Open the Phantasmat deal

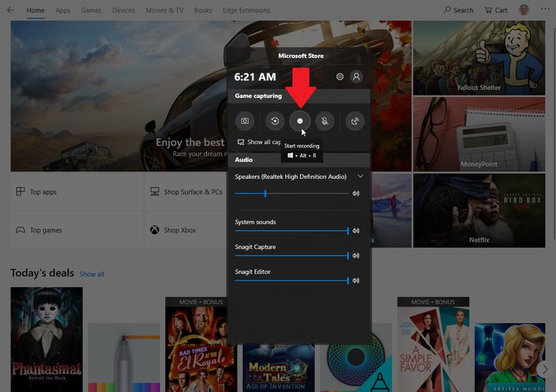(x=46, y=340)
